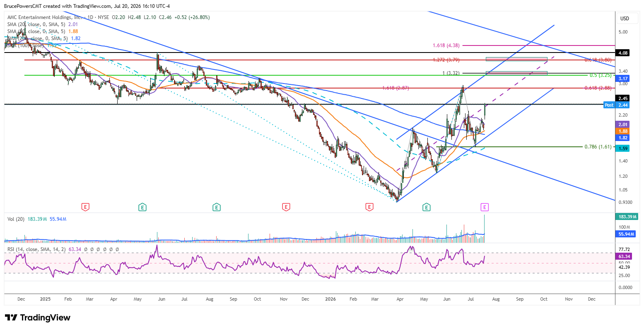Click the blue 1.82 axis label
This screenshot has height=330, width=644.
pos(623,138)
